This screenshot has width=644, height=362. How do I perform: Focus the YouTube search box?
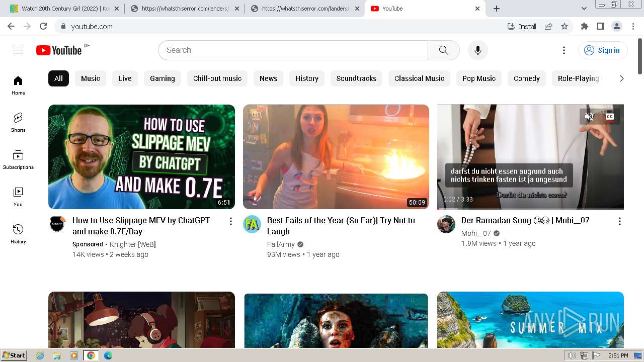293,50
